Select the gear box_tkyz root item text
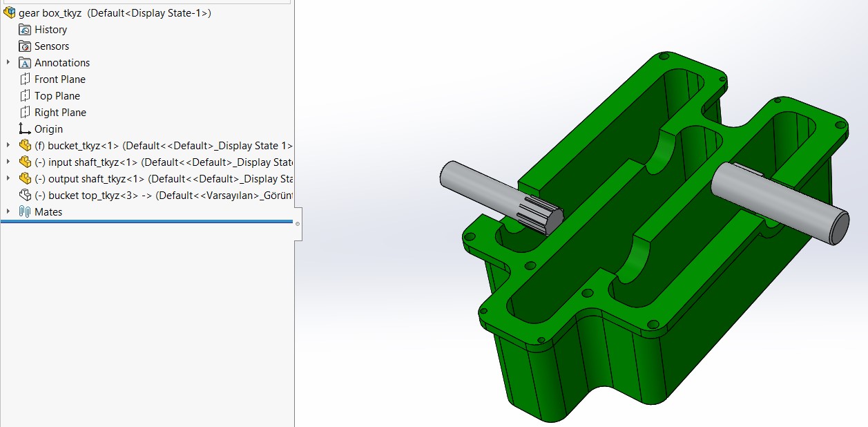This screenshot has height=427, width=868. point(115,13)
